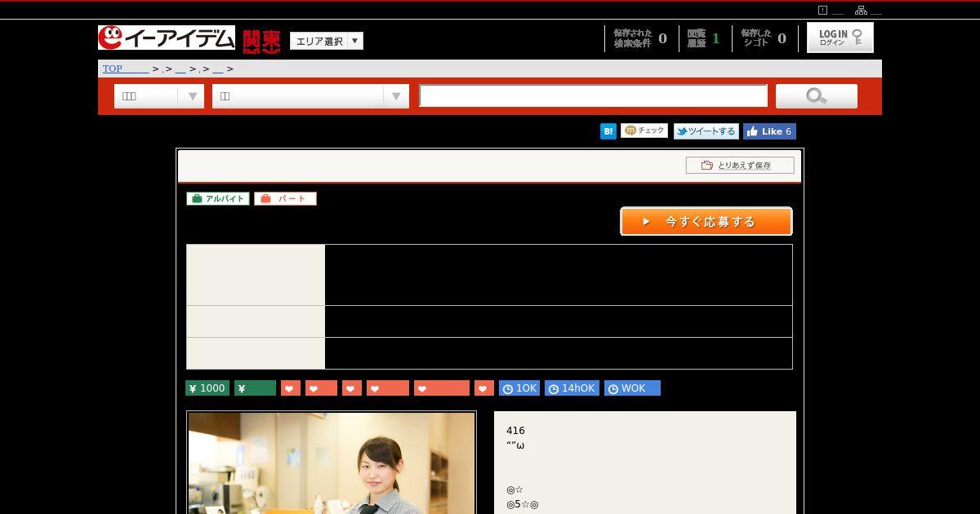Click the blue 10K clock tag
The image size is (980, 514).
click(x=519, y=388)
